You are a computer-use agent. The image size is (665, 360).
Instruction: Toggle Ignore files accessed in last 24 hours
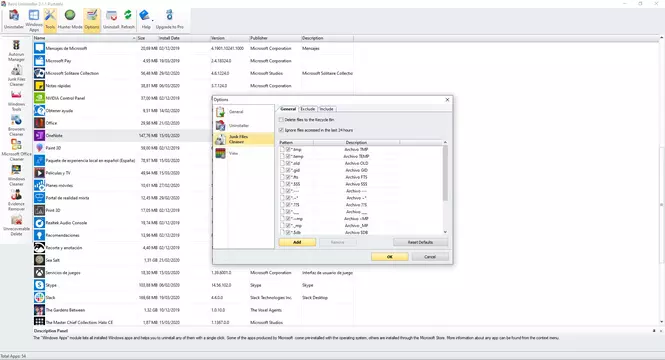(281, 130)
